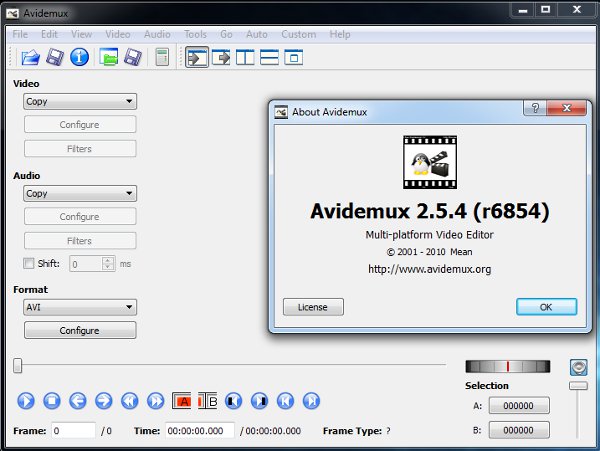Click the Audio Configure button

[x=80, y=217]
